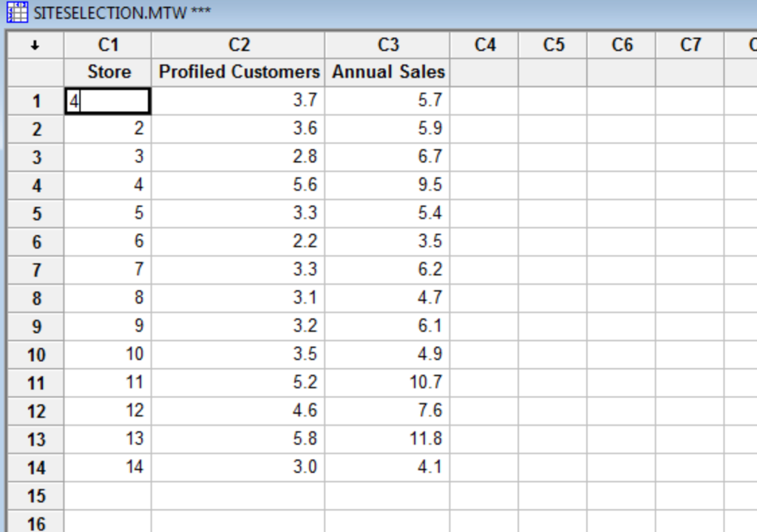Click the Store column name cell

click(109, 72)
